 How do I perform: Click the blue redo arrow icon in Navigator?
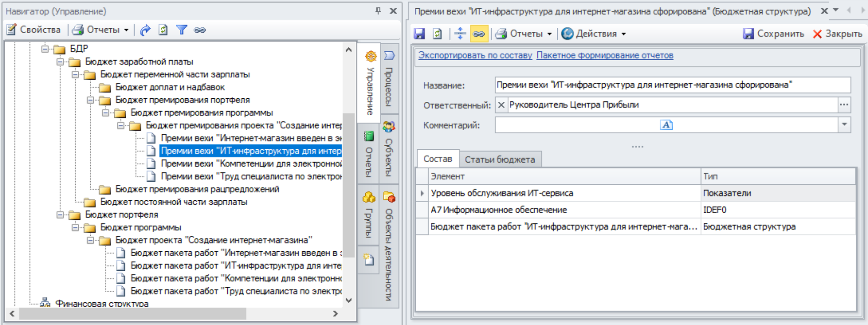(x=145, y=30)
